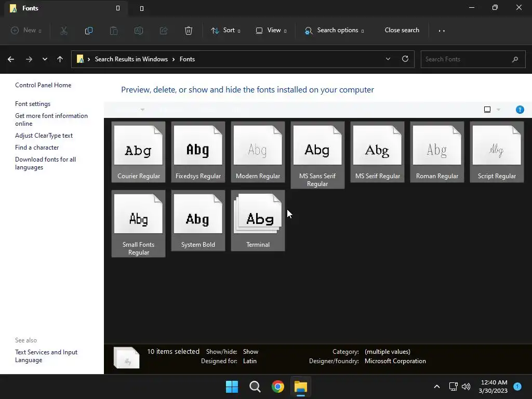The image size is (532, 399).
Task: Select the Fixedsys Regular font
Action: coord(198,152)
